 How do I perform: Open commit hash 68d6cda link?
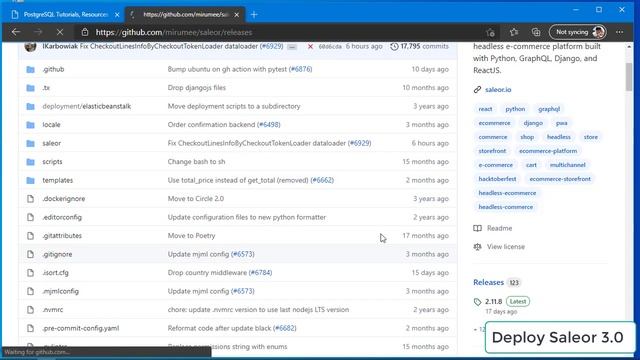pos(330,47)
